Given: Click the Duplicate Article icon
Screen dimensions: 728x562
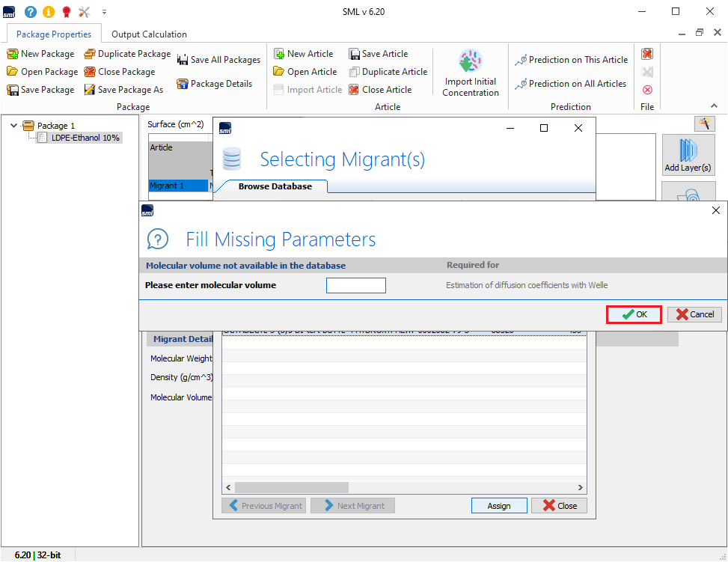Looking at the screenshot, I should [354, 72].
